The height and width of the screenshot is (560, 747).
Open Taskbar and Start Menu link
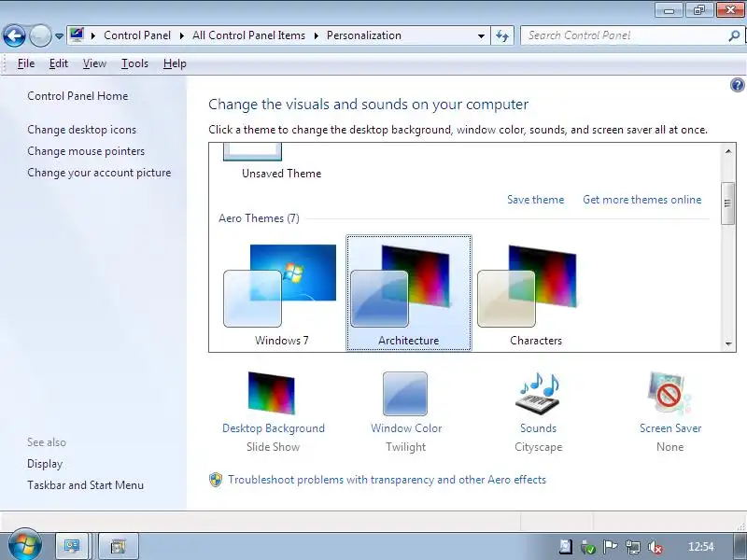tap(85, 484)
